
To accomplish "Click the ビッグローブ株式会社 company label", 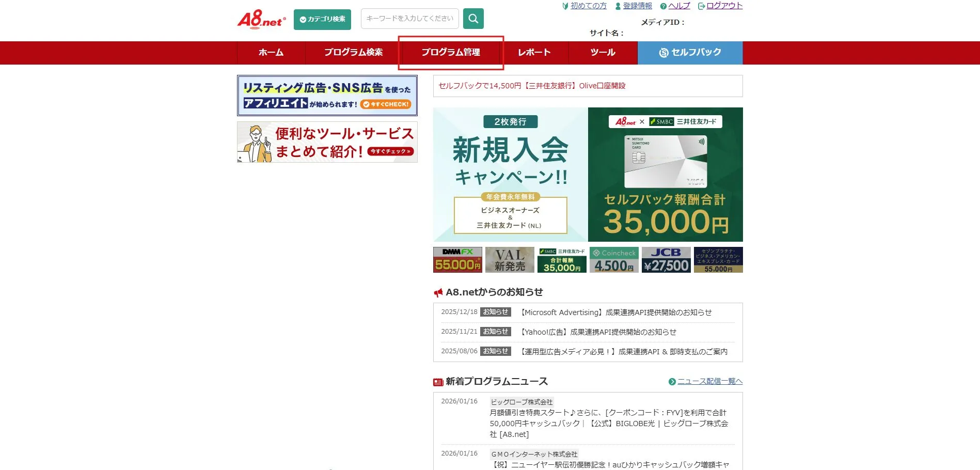I will point(521,402).
